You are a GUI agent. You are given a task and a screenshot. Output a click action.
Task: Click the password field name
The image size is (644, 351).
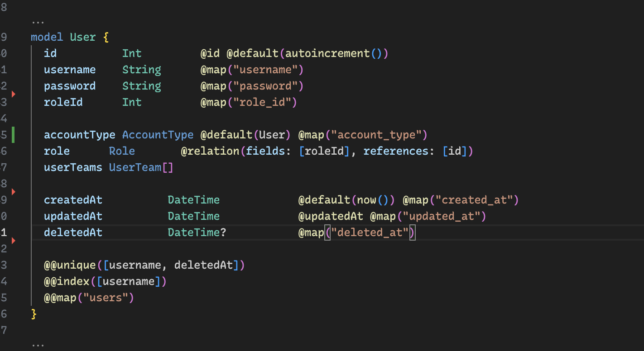pyautogui.click(x=70, y=86)
